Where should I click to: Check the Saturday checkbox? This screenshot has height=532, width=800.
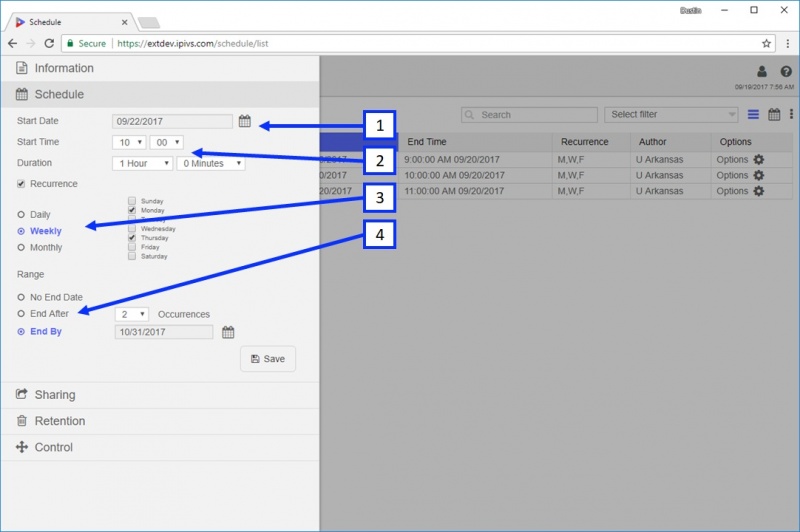132,256
